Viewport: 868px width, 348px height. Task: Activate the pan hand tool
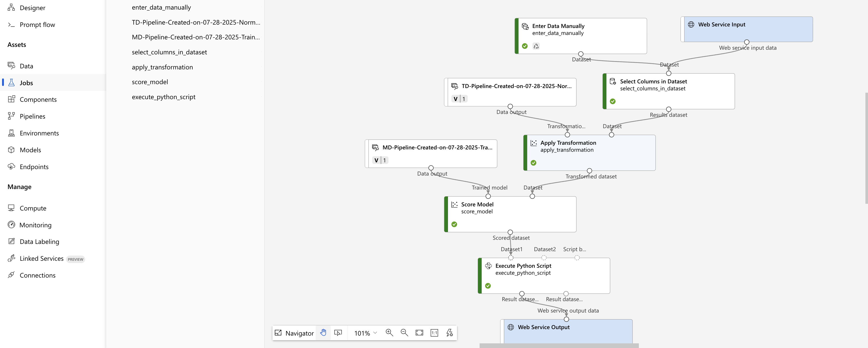click(x=323, y=333)
